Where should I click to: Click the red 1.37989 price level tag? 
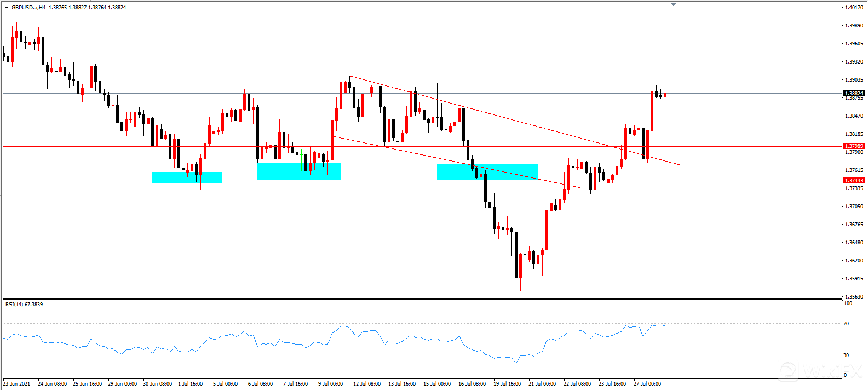click(x=854, y=146)
